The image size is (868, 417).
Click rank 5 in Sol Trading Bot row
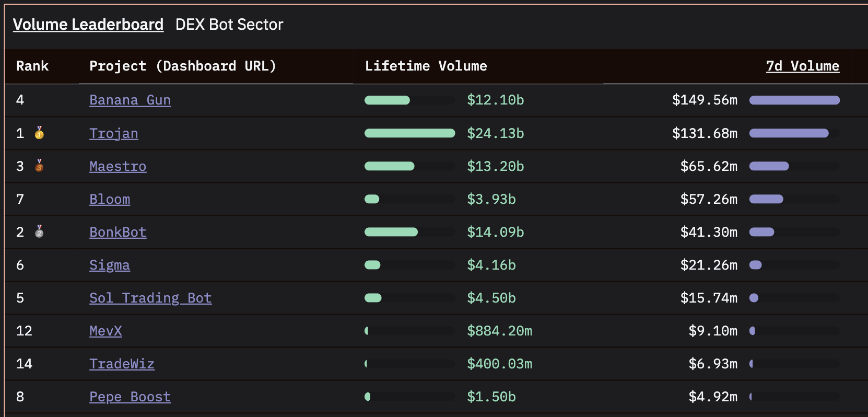coord(20,298)
